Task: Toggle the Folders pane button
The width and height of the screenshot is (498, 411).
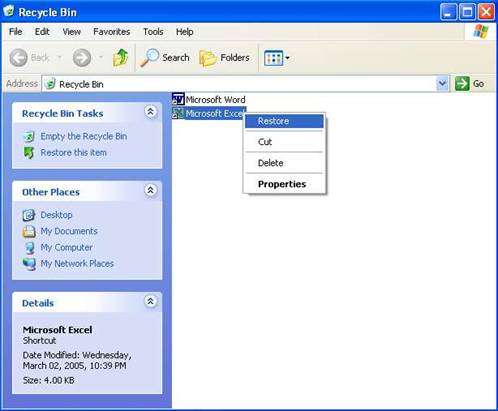Action: (x=224, y=58)
